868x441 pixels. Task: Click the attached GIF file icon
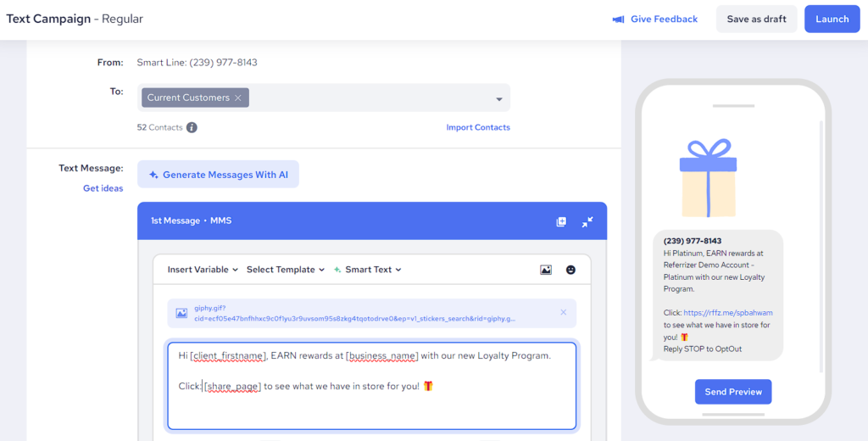181,313
